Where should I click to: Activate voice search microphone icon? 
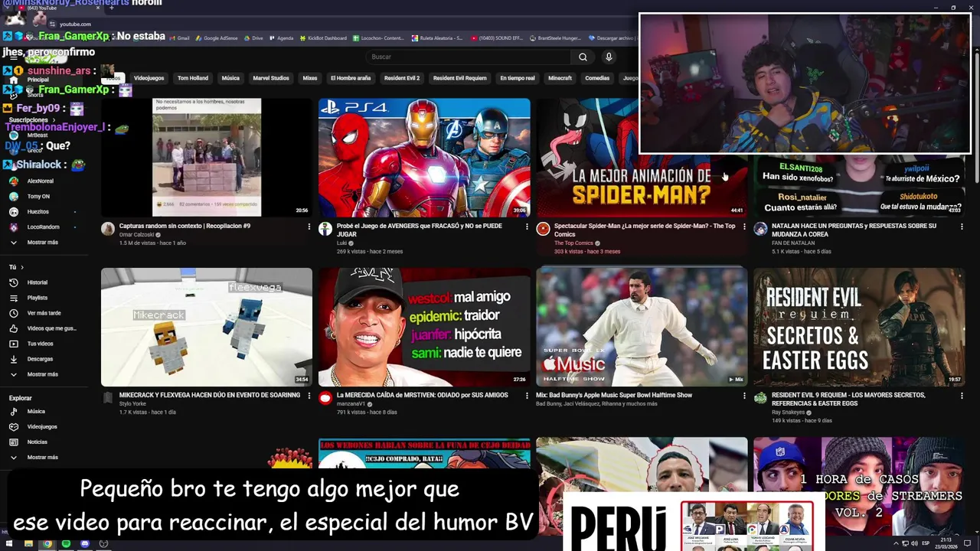[x=609, y=57]
